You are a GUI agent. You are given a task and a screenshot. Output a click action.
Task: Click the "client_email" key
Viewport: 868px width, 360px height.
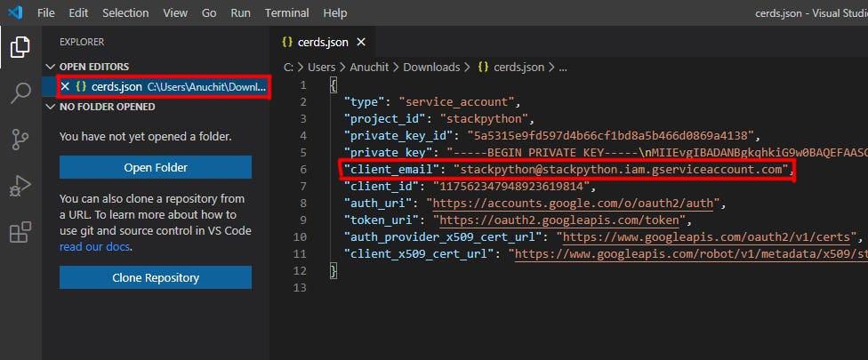point(392,169)
